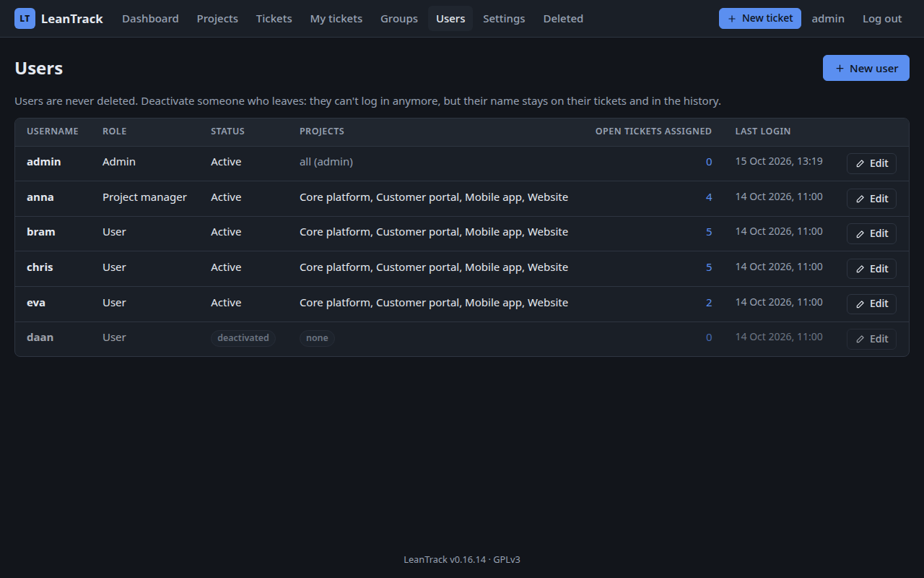Viewport: 924px width, 578px height.
Task: Open Settings from the top navigation
Action: [504, 19]
